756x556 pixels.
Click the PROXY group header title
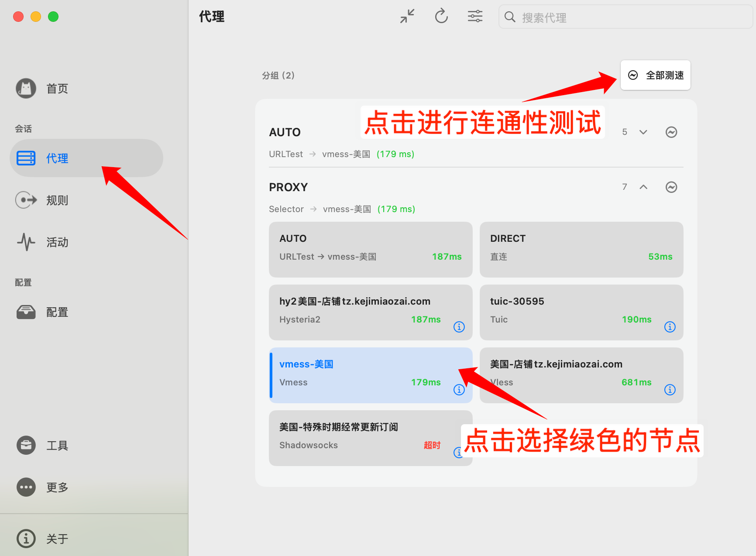click(288, 187)
